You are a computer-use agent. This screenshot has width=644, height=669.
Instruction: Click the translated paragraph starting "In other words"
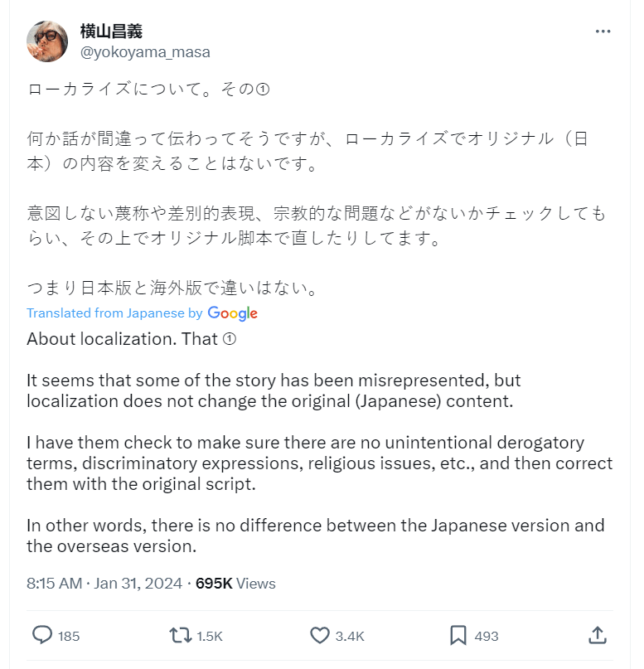pyautogui.click(x=315, y=536)
